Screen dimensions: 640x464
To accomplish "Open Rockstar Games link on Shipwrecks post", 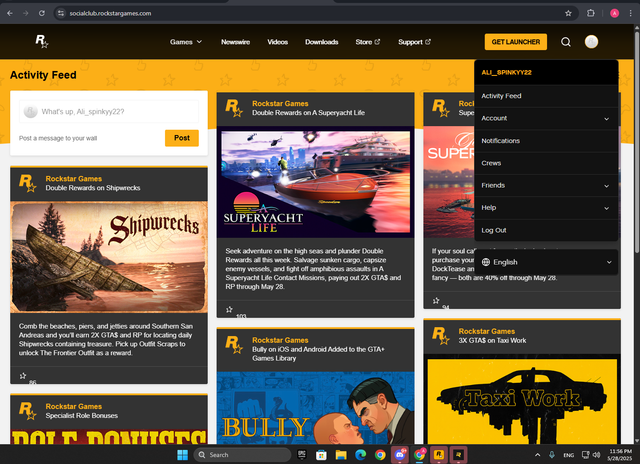I will pos(74,179).
